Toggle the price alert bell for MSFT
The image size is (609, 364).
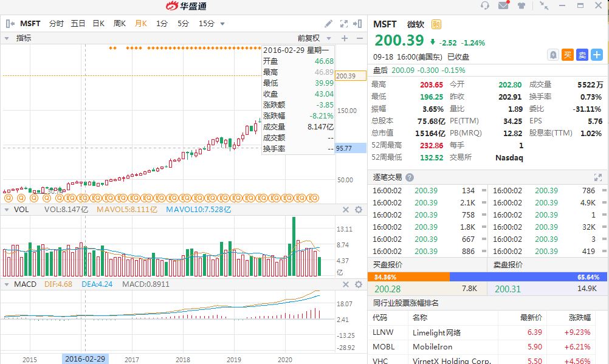click(x=554, y=54)
